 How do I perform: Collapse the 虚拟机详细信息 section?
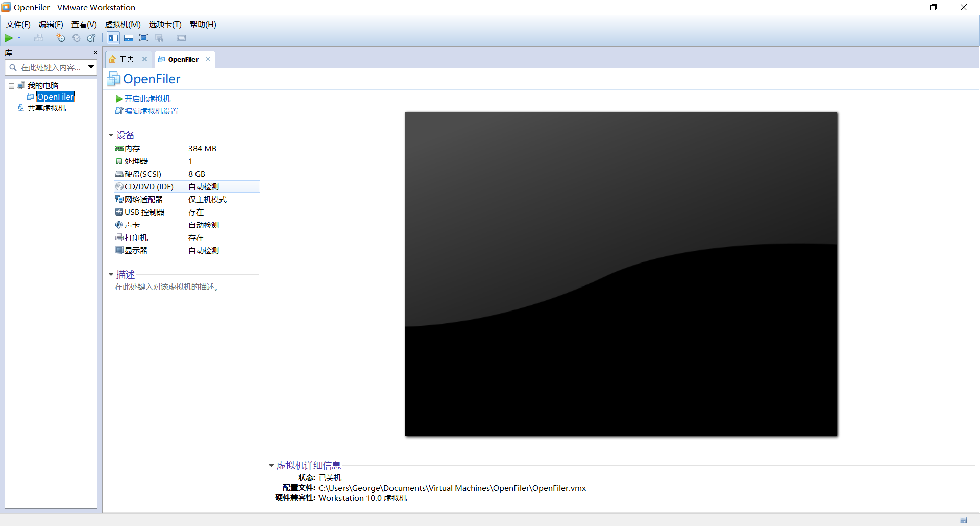tap(271, 465)
